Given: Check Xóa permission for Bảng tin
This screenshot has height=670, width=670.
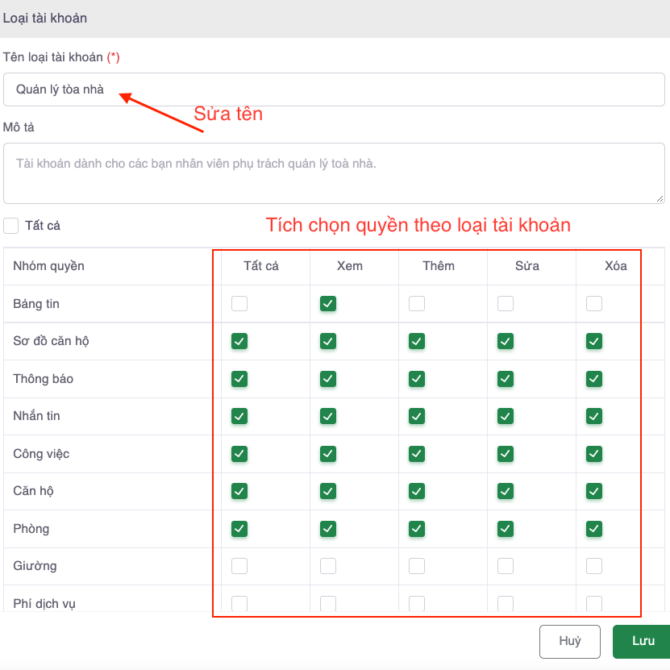Looking at the screenshot, I should pyautogui.click(x=594, y=303).
